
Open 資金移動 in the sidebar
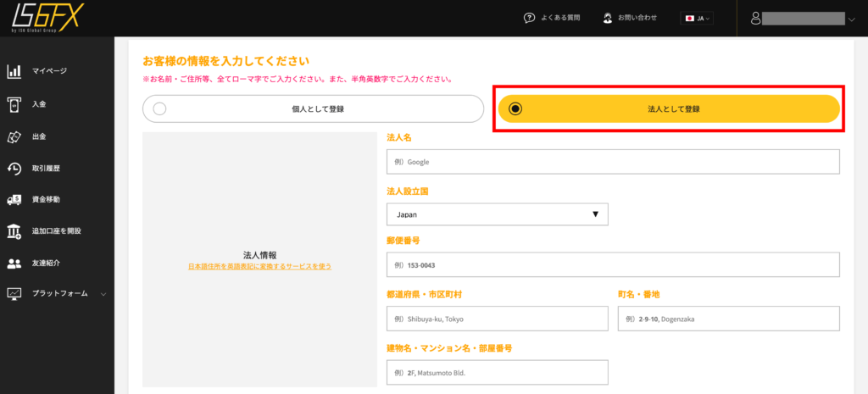coord(46,200)
